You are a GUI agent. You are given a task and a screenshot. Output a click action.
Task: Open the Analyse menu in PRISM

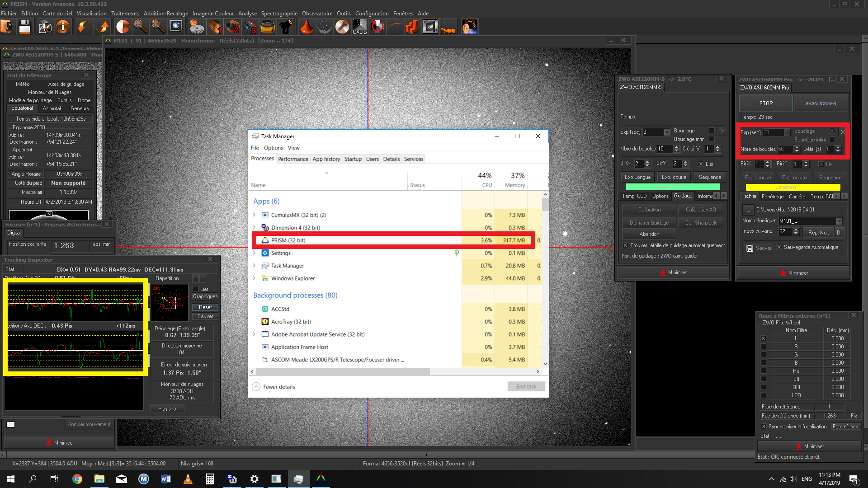tap(247, 14)
